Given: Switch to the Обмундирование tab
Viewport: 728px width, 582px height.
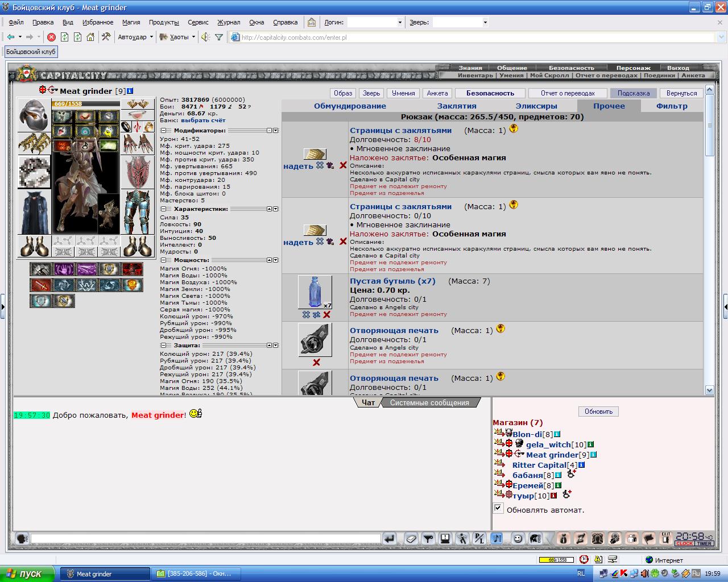Looking at the screenshot, I should coord(350,106).
